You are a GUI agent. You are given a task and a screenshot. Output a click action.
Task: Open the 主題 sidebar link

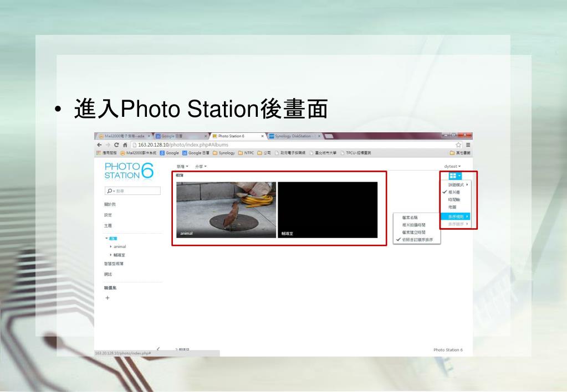coord(108,225)
